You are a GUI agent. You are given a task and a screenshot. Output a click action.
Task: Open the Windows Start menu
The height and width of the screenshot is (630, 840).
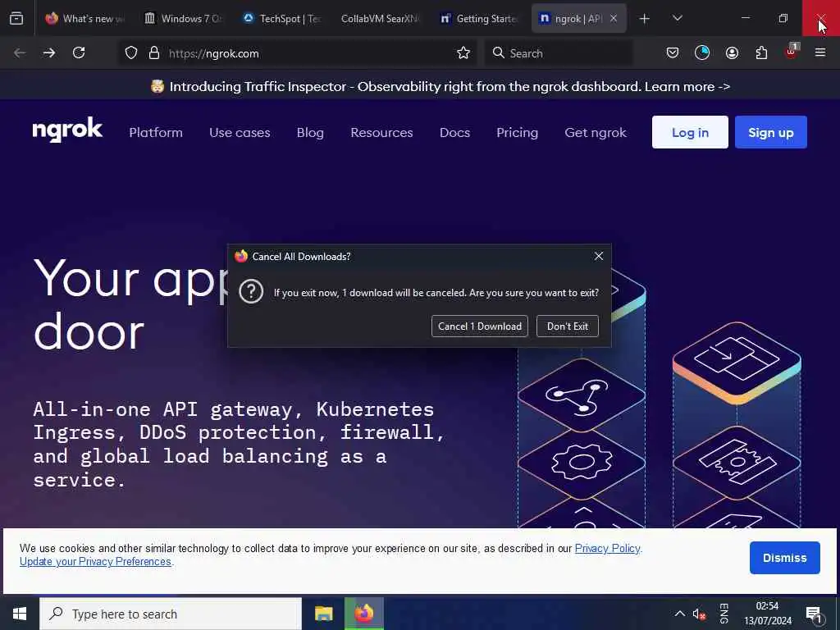(x=20, y=614)
